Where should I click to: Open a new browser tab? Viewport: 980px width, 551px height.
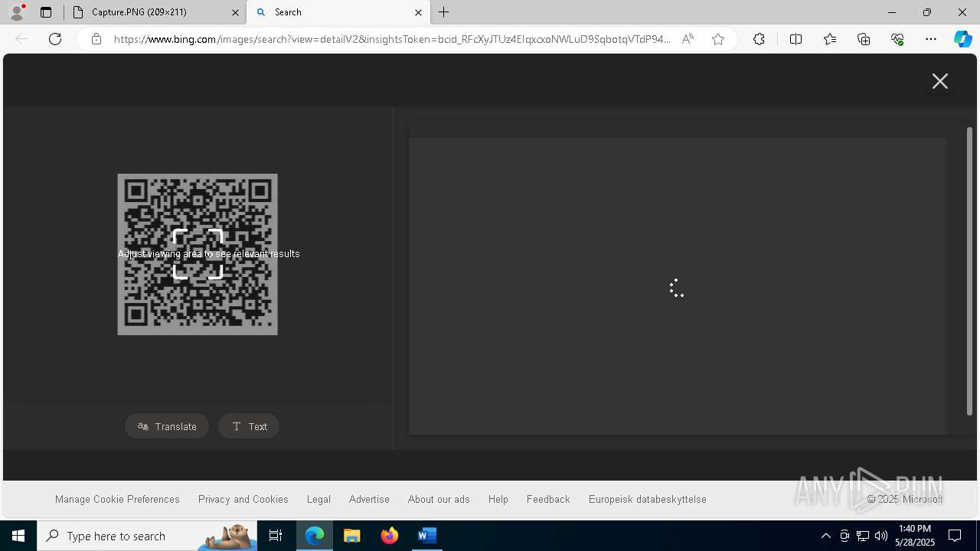pyautogui.click(x=444, y=12)
